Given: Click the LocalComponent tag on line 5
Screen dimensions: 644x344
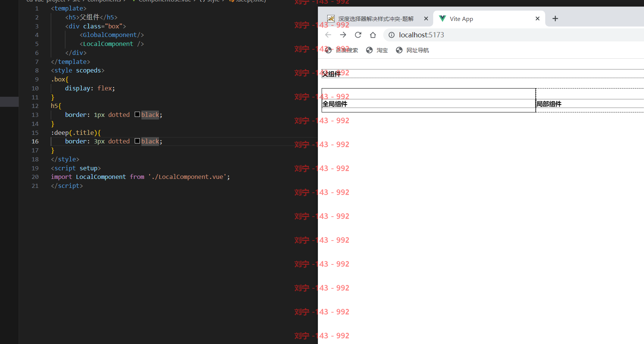Looking at the screenshot, I should 112,44.
